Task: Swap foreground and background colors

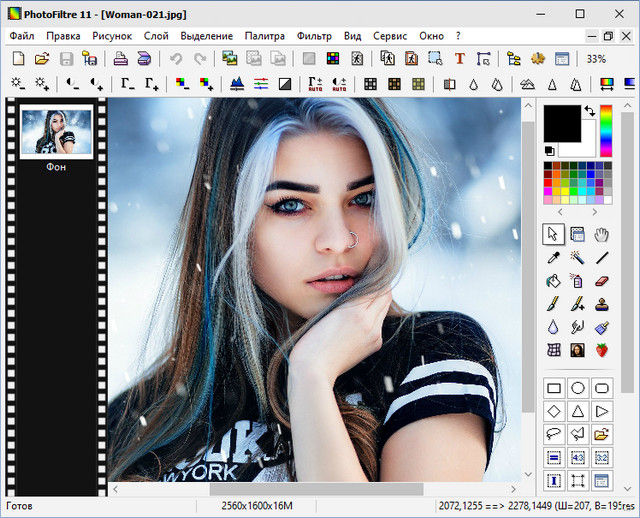Action: pos(589,110)
